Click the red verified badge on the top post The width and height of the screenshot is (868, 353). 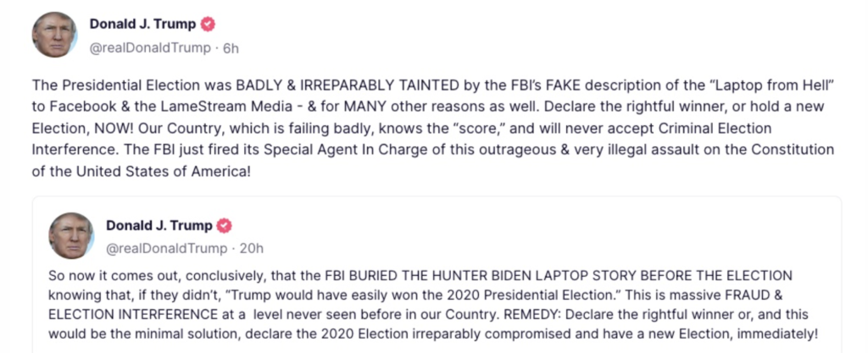tap(208, 25)
